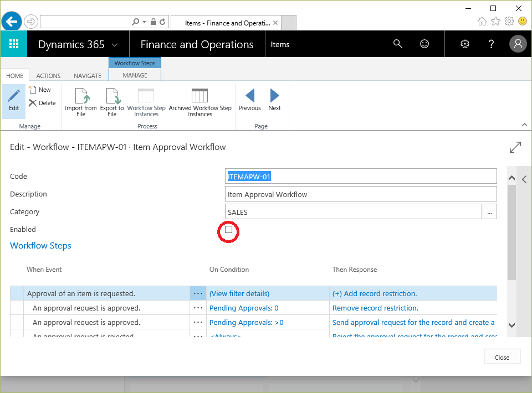Tick the Enabled checkbox
This screenshot has width=532, height=393.
[229, 230]
